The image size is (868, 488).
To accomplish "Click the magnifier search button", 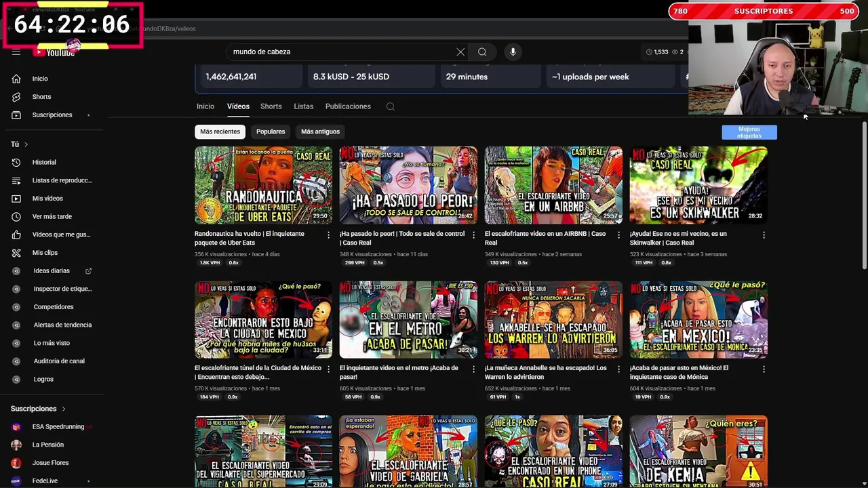I will point(482,52).
